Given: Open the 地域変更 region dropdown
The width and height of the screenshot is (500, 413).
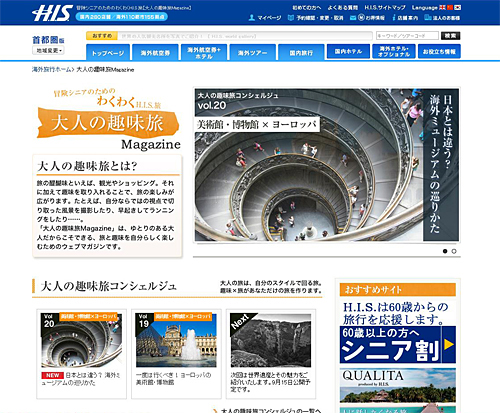Looking at the screenshot, I should 48,51.
